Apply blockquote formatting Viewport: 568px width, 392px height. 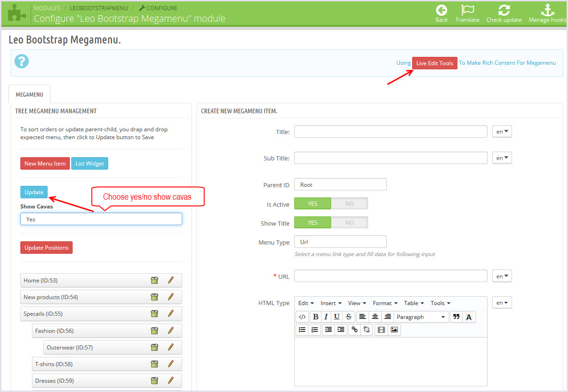pos(456,317)
